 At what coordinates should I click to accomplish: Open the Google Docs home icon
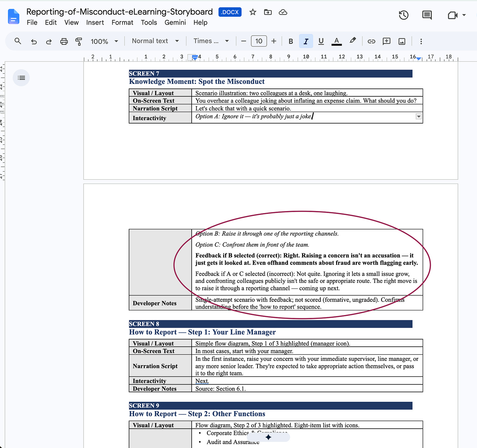13,17
